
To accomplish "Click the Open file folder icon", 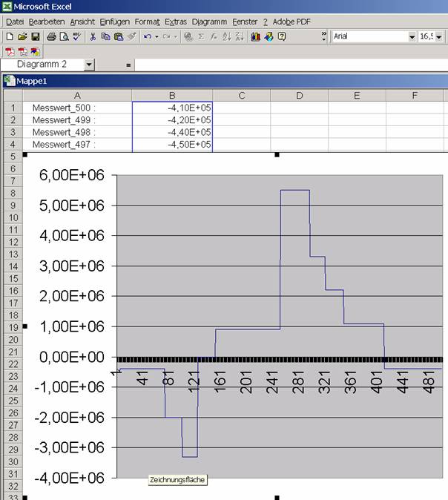I will point(22,36).
